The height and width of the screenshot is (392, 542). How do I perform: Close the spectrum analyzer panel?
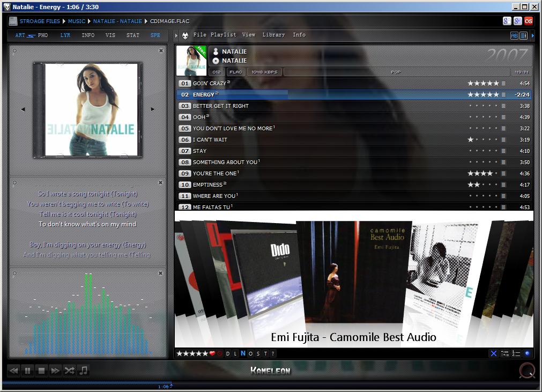(x=160, y=273)
